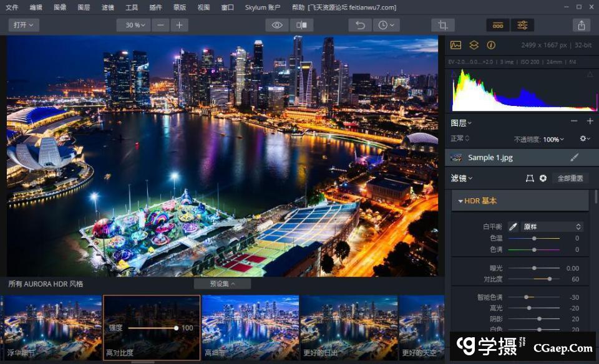Click the layers stack icon
599x364 pixels.
[x=474, y=45]
